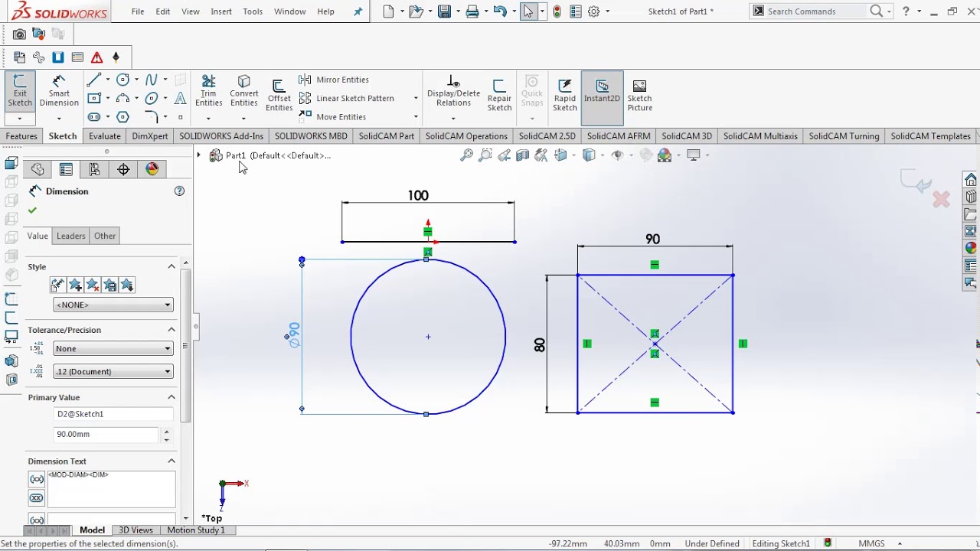Screen dimensions: 980x551
Task: Click the Dimension panel help button
Action: pyautogui.click(x=179, y=191)
